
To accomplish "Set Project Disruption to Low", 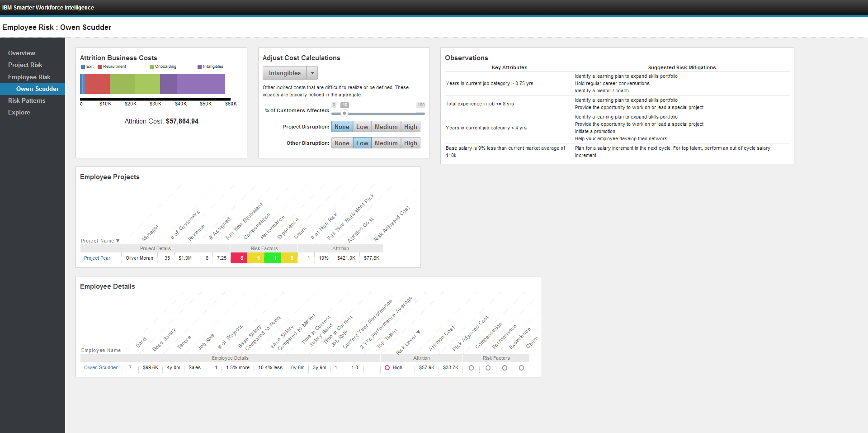I will coord(362,127).
